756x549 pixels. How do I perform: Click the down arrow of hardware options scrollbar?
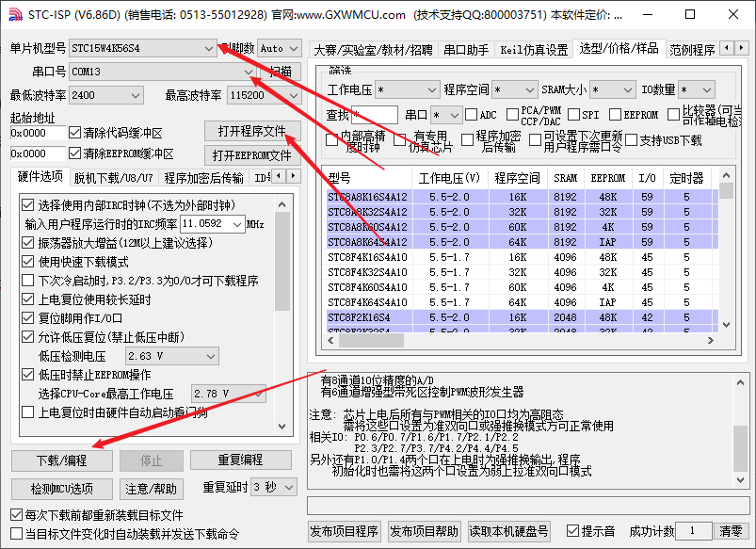pos(282,426)
